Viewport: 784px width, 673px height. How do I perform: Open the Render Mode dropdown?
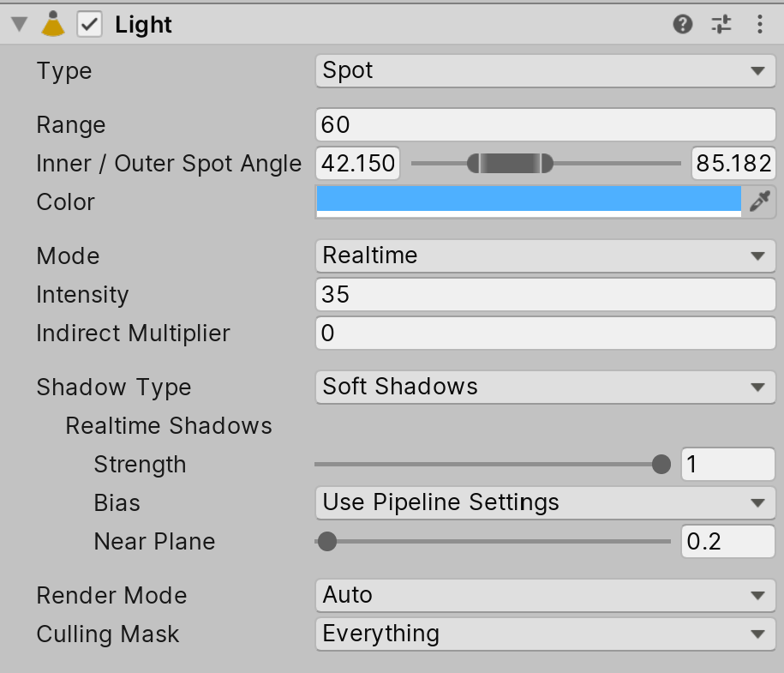545,596
